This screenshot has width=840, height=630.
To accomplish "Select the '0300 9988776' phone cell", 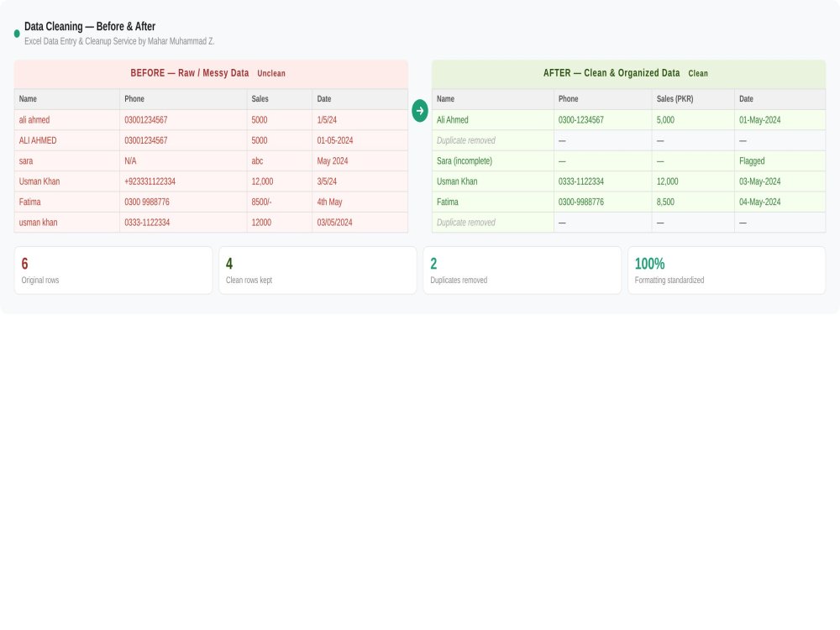I will coord(183,202).
